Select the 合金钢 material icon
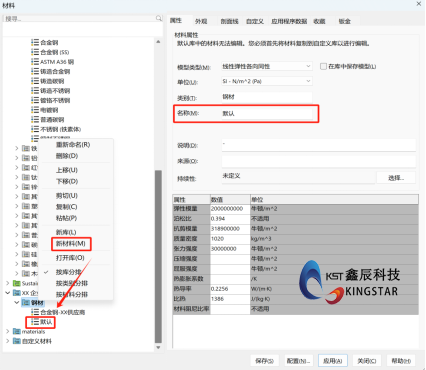This screenshot has width=426, height=370. (x=35, y=42)
